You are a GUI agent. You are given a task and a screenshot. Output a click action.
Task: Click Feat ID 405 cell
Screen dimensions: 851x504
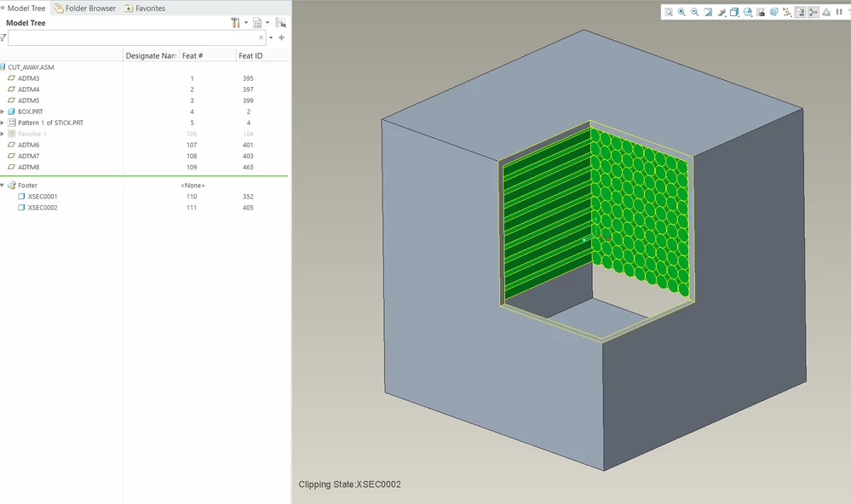point(248,208)
